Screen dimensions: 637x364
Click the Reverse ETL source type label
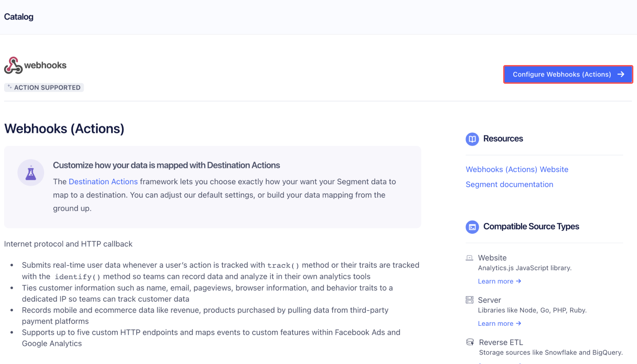[501, 342]
